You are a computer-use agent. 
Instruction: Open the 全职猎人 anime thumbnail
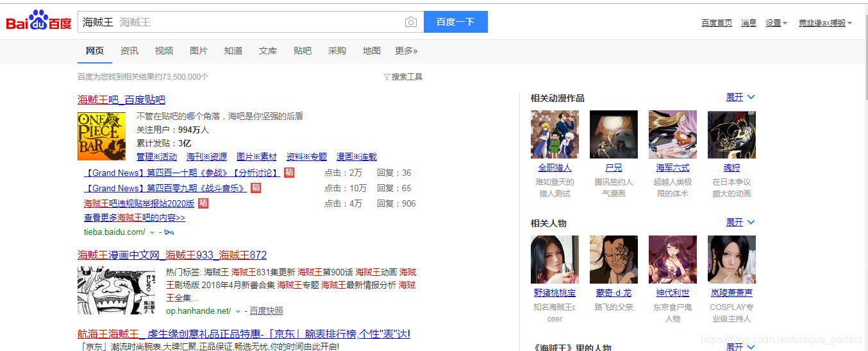(x=555, y=134)
